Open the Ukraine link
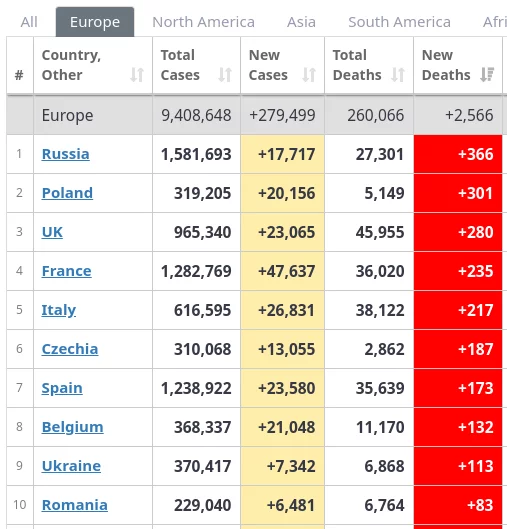 click(x=71, y=466)
